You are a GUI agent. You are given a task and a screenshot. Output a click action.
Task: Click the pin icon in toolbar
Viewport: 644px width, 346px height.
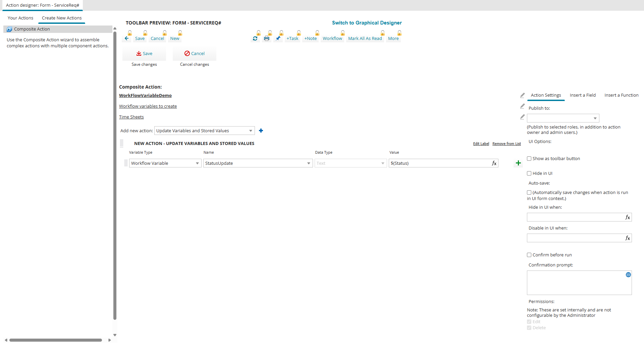coord(278,39)
